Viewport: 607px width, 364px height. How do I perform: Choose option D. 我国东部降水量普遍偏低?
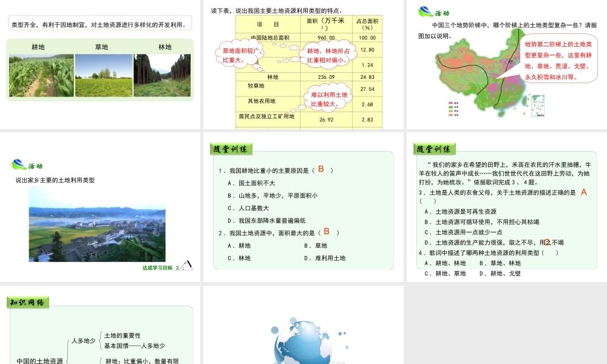tap(266, 220)
